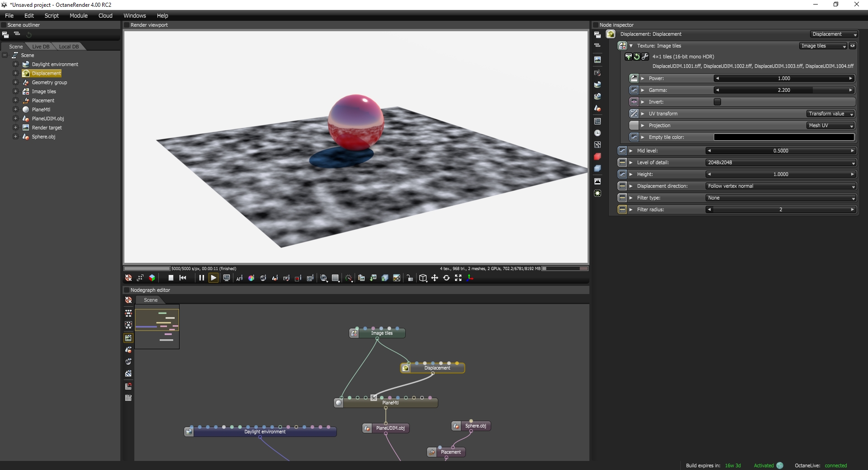868x470 pixels.
Task: Click the red sphere in the render viewport
Action: click(x=356, y=123)
